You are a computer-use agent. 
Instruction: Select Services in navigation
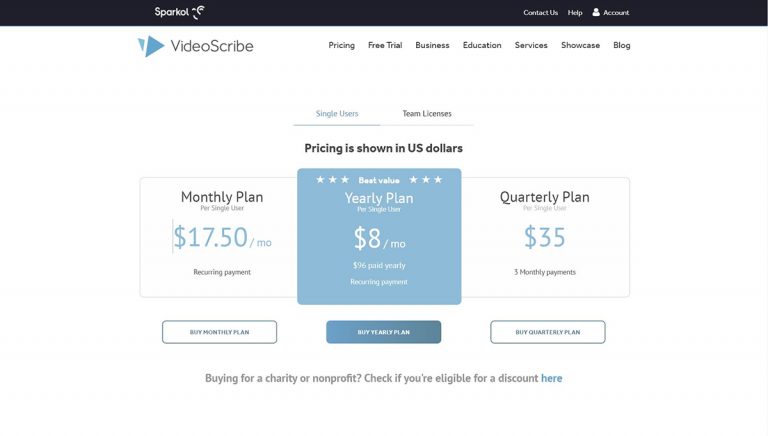tap(531, 45)
